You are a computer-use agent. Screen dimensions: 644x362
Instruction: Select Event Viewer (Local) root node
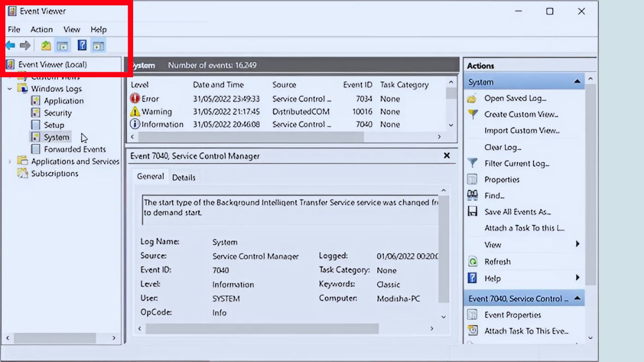pos(53,64)
